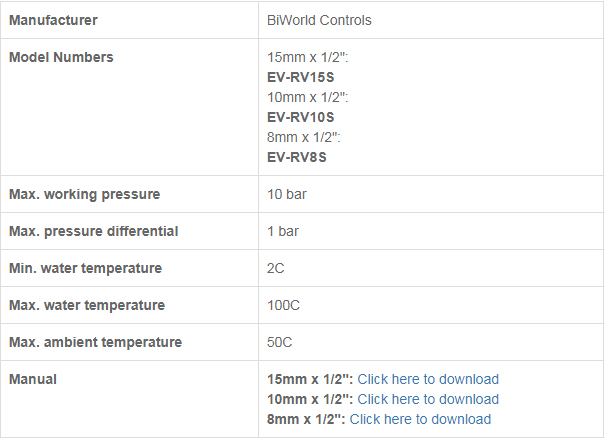Image resolution: width=605 pixels, height=439 pixels.
Task: Select the EV-RV10S model number
Action: click(x=301, y=117)
